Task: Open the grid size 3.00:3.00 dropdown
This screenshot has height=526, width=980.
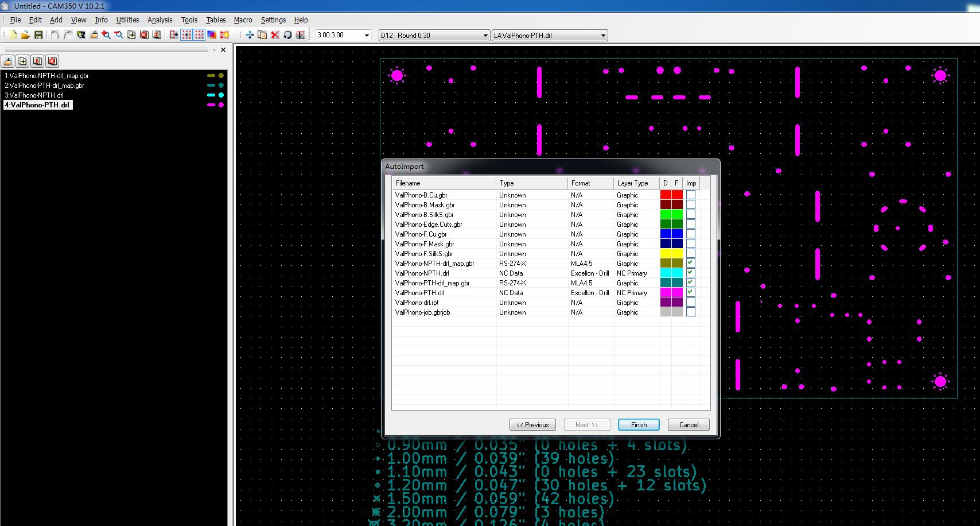Action: [367, 36]
